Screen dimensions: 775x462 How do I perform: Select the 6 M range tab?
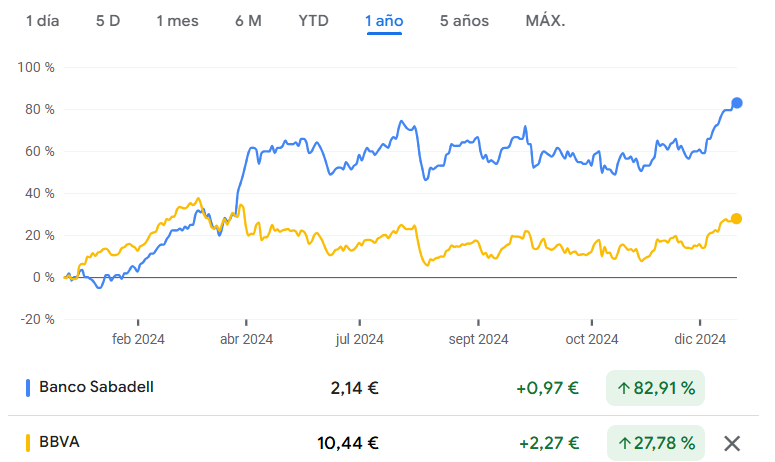point(248,21)
